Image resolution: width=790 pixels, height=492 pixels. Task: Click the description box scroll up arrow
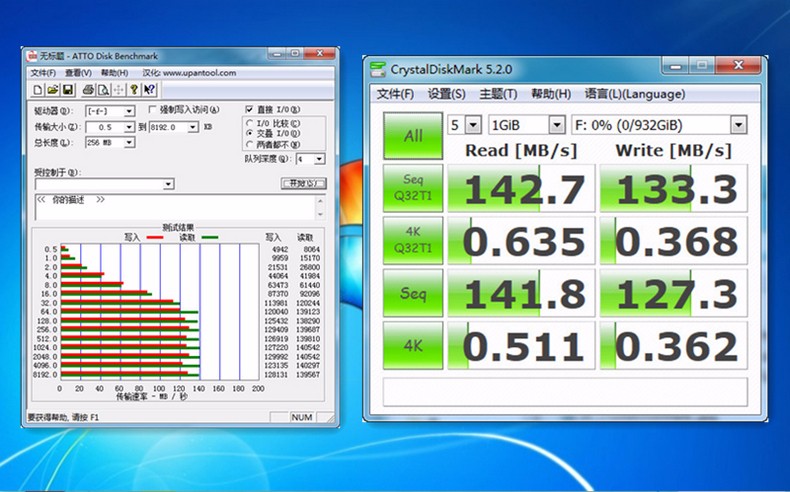click(x=320, y=200)
